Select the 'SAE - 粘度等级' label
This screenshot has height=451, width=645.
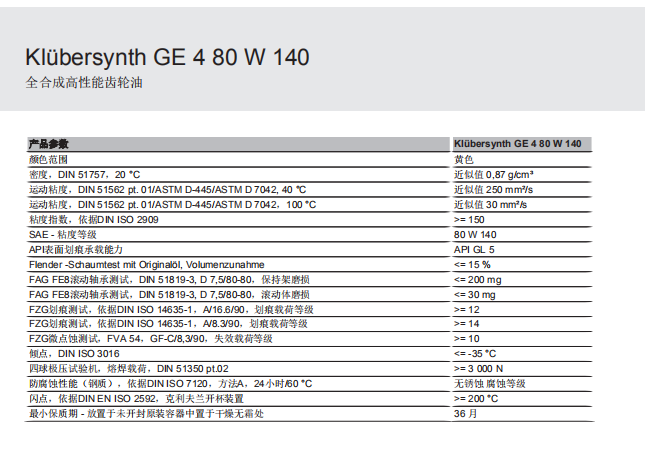[63, 235]
